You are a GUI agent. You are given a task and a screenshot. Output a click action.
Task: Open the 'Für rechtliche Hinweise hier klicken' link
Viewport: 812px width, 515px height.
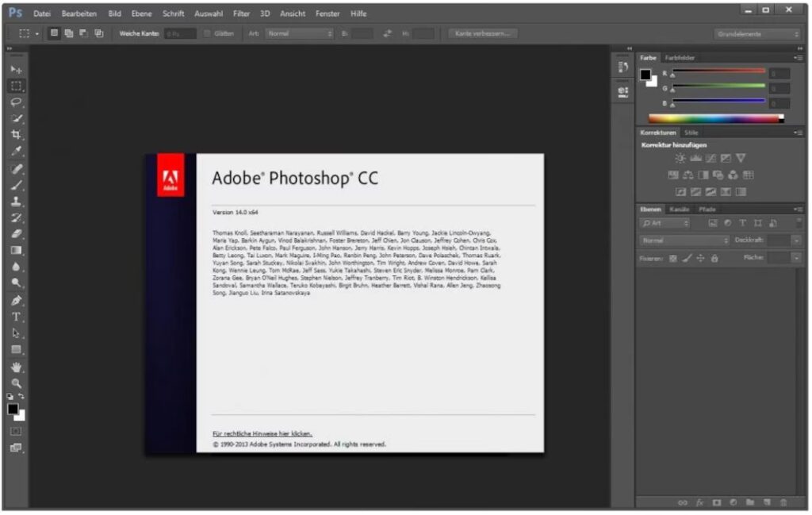click(262, 434)
